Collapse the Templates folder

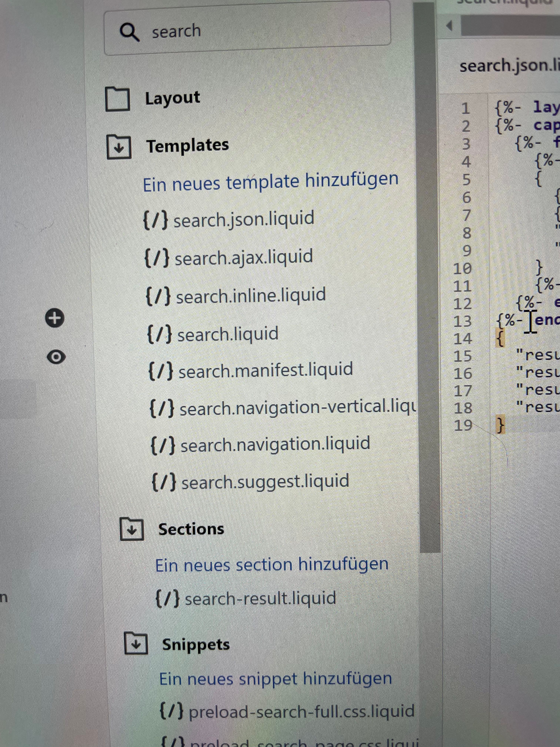coord(119,147)
